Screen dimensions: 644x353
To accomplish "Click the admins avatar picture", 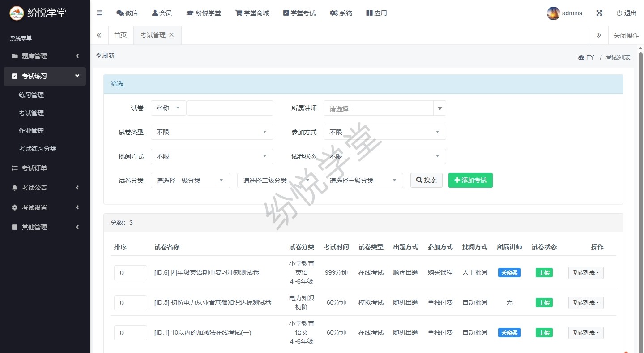I will [553, 13].
